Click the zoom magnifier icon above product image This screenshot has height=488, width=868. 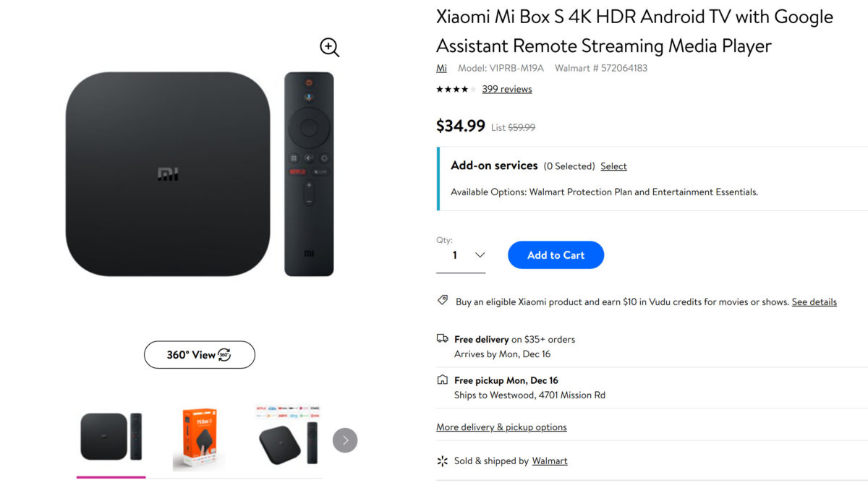tap(329, 48)
